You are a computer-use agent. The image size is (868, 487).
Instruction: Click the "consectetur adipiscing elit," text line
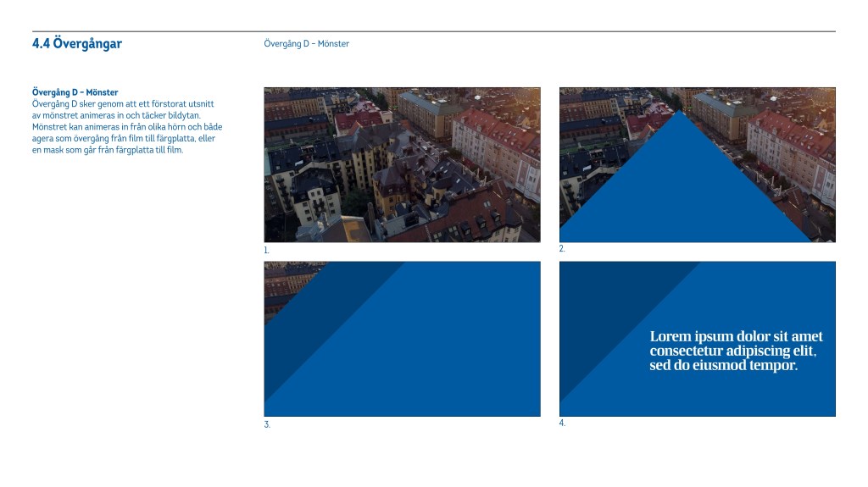[737, 351]
